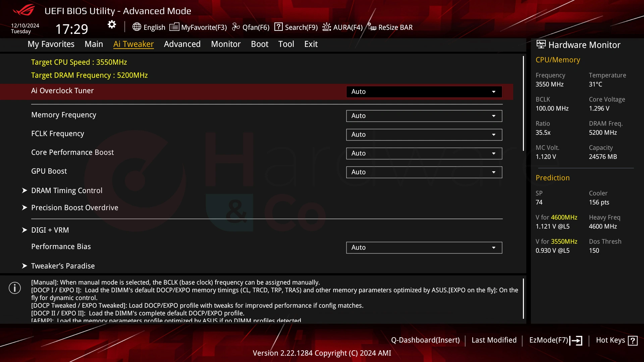This screenshot has height=362, width=644.
Task: Switch to EzMode using arrow icon
Action: (578, 340)
